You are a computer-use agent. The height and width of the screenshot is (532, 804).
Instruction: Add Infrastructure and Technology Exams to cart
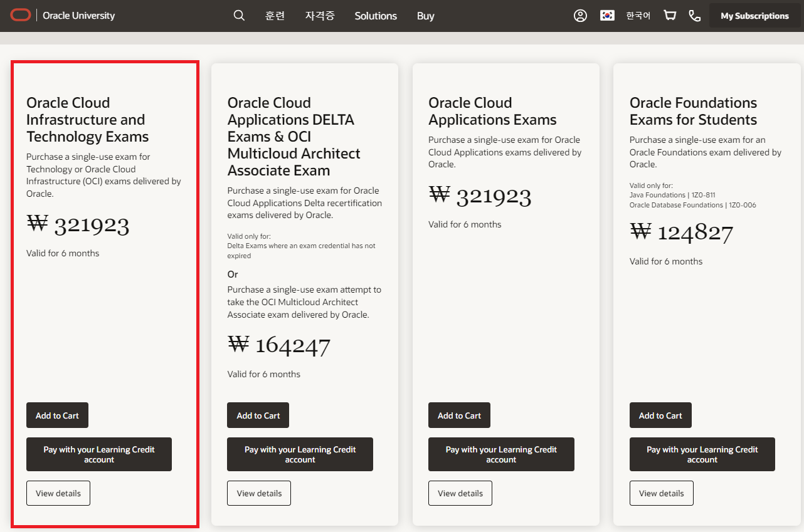(x=57, y=415)
